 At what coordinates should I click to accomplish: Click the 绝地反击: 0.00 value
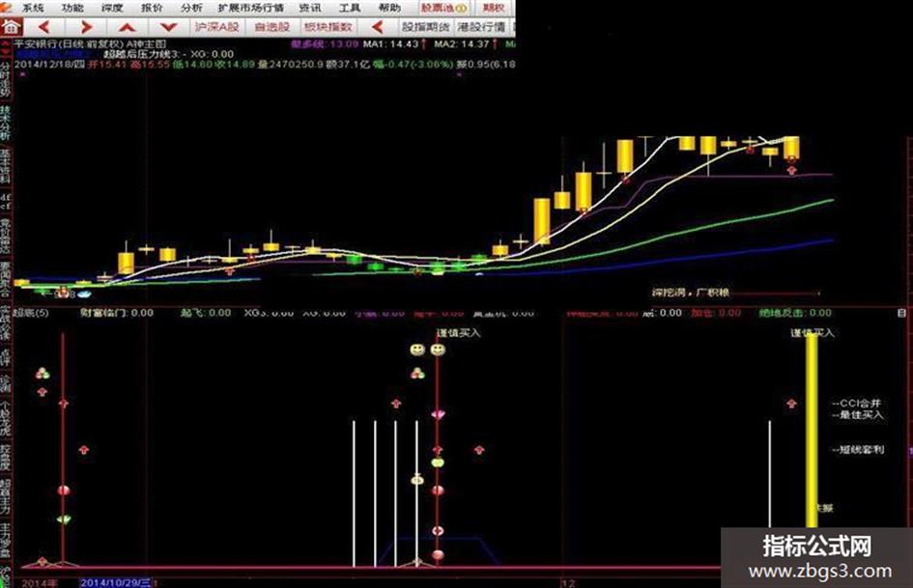(x=795, y=313)
